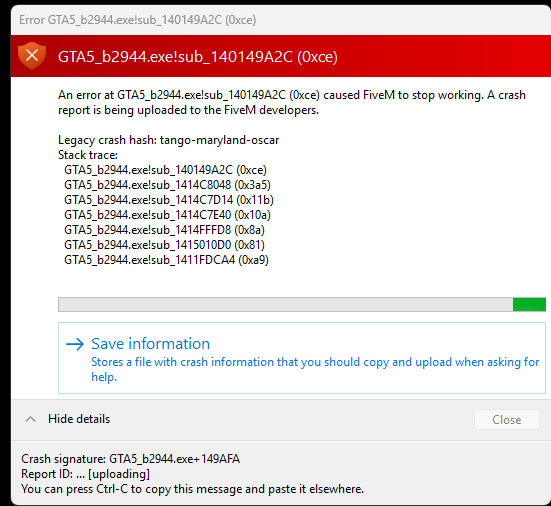This screenshot has width=551, height=506.
Task: Click the Save information arrow icon
Action: click(75, 344)
